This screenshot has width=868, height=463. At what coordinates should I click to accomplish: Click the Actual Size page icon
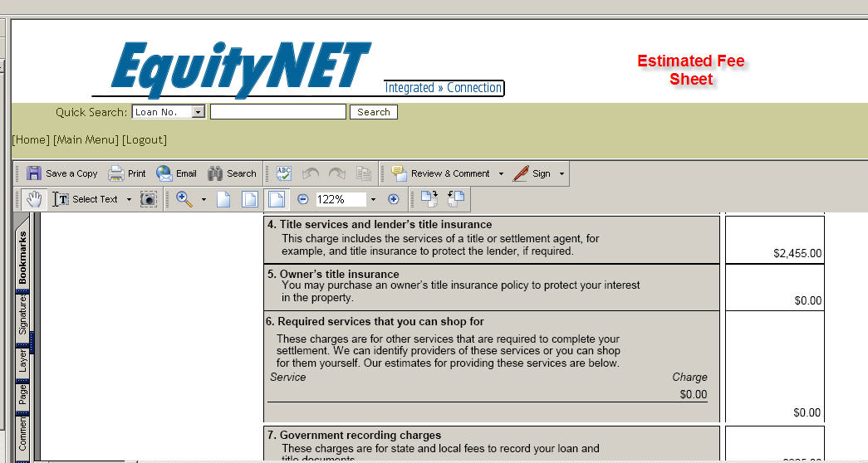[x=223, y=199]
